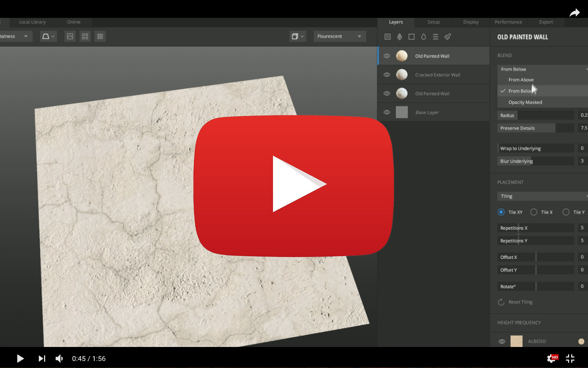Open the Export tab

pyautogui.click(x=546, y=22)
